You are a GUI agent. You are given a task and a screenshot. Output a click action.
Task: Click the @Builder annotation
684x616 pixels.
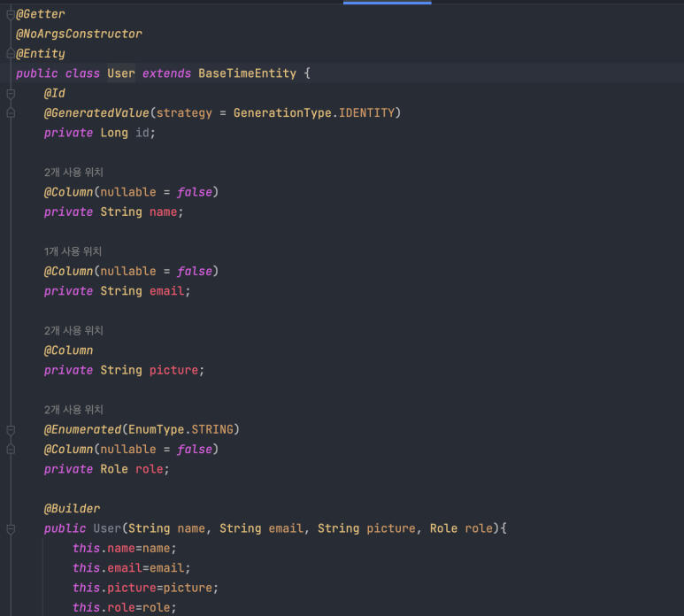coord(72,509)
